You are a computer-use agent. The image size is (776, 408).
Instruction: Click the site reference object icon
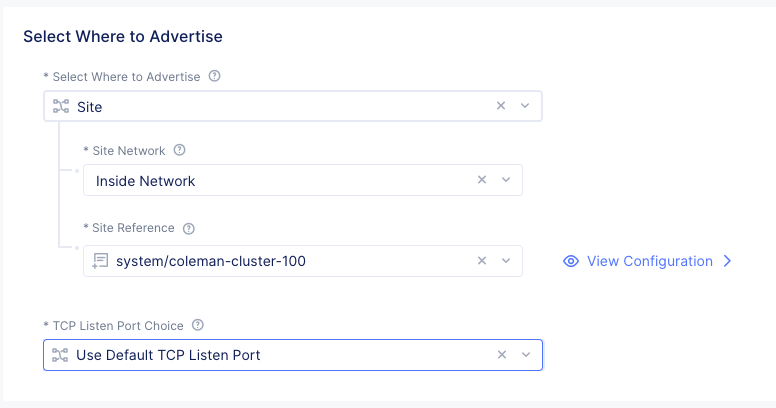100,261
